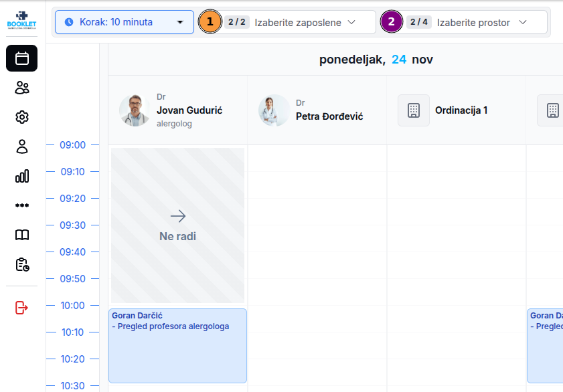Click the Ordinacija 1 building icon

click(x=414, y=110)
